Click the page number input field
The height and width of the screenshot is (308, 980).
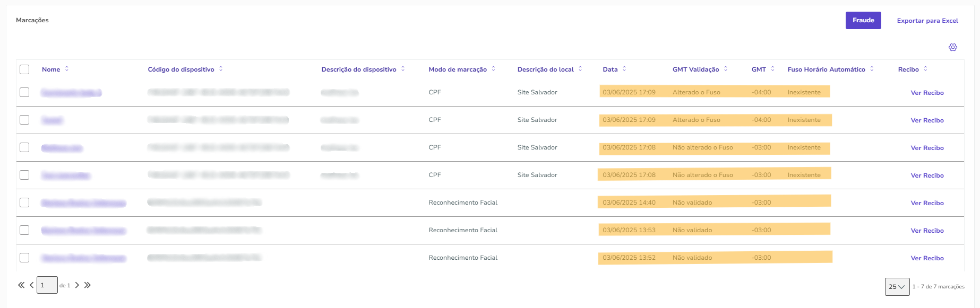click(47, 285)
